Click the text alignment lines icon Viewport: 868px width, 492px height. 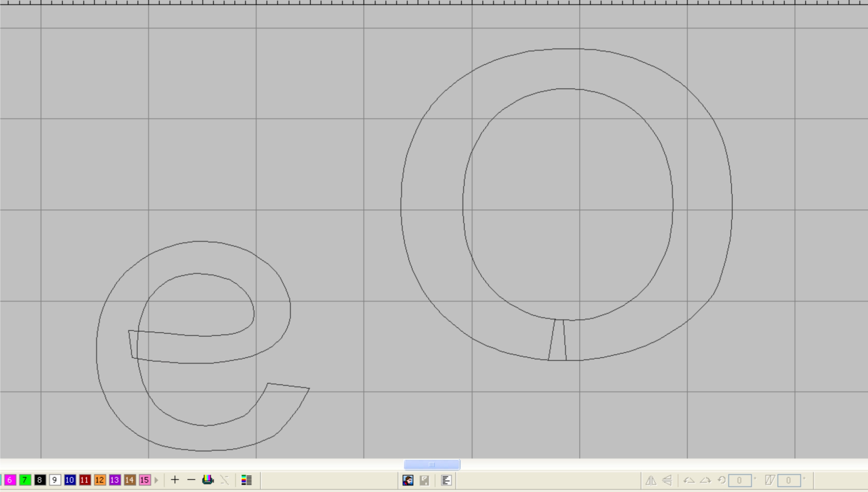pos(446,480)
